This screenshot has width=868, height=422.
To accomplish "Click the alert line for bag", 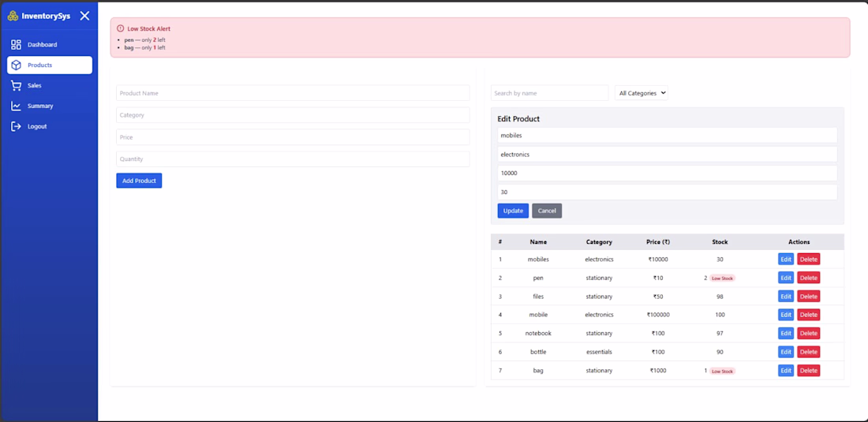I will 144,47.
